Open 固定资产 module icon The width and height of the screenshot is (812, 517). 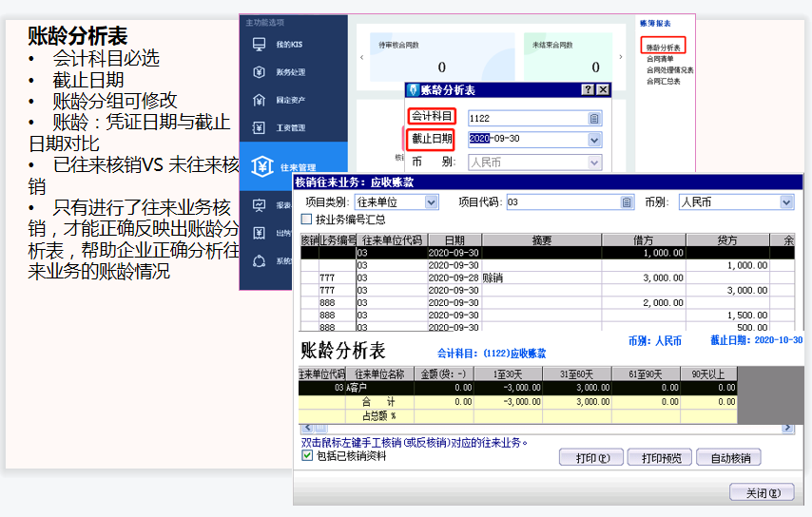259,100
